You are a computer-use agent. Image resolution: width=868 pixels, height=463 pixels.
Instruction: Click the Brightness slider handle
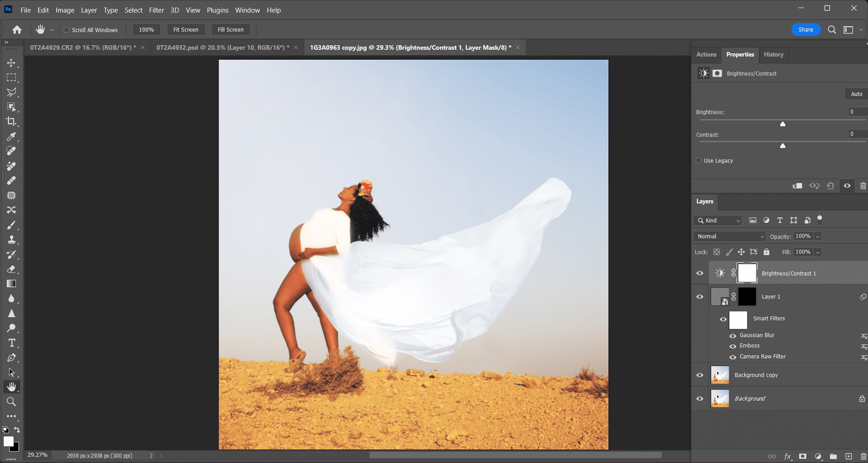tap(783, 124)
